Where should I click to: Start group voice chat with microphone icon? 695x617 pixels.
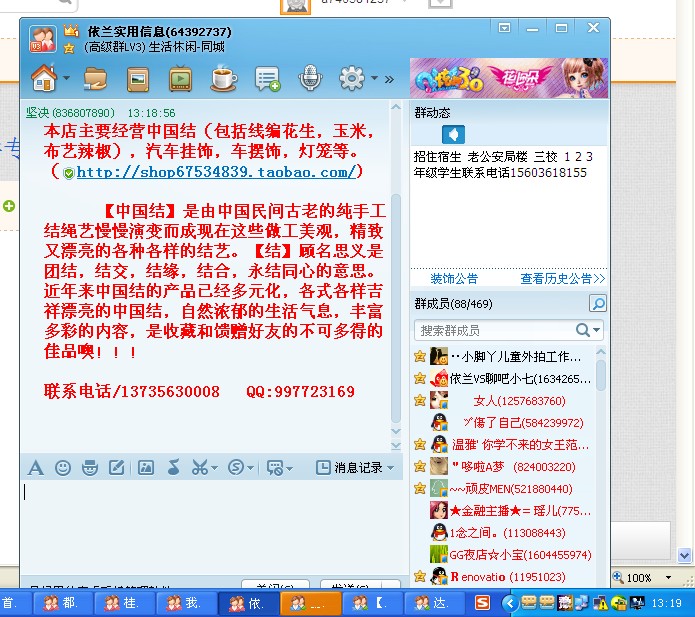310,78
